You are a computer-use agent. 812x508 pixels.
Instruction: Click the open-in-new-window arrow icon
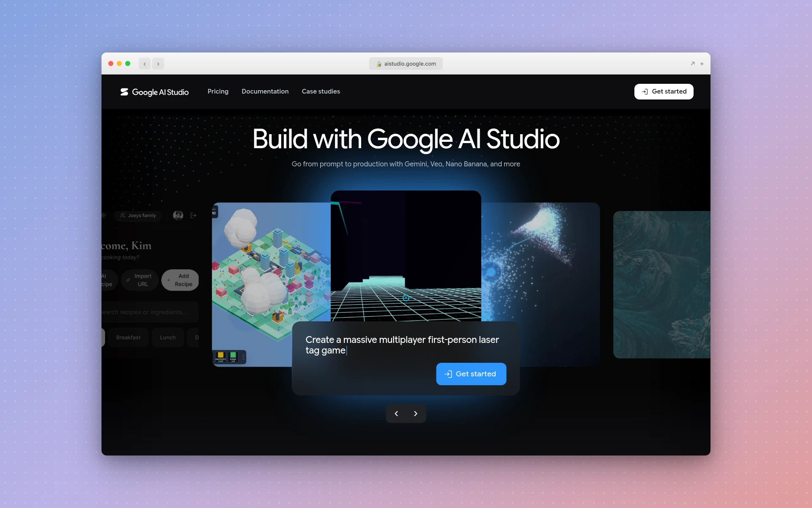click(693, 63)
